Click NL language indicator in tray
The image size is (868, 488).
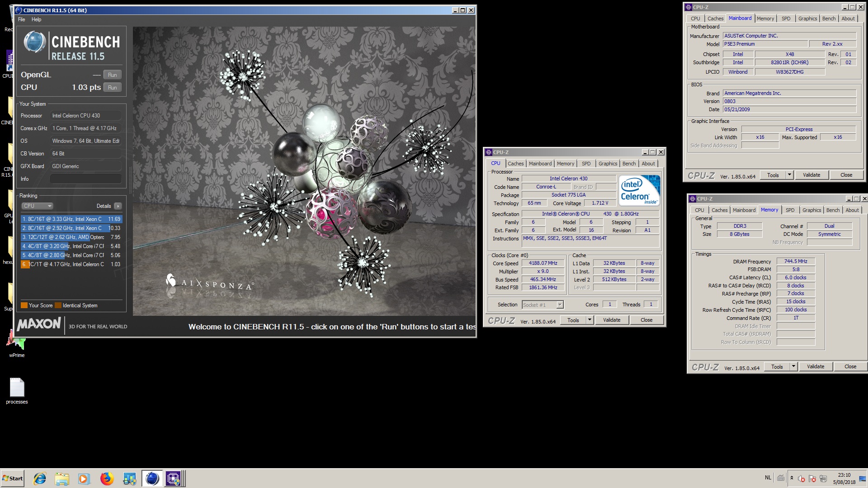click(768, 478)
